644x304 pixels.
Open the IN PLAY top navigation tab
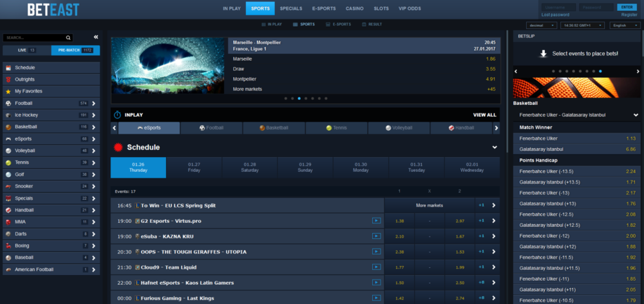click(x=232, y=8)
